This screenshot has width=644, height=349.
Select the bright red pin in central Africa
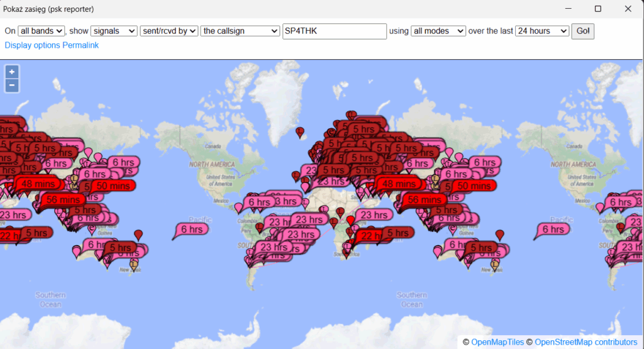[x=351, y=219]
